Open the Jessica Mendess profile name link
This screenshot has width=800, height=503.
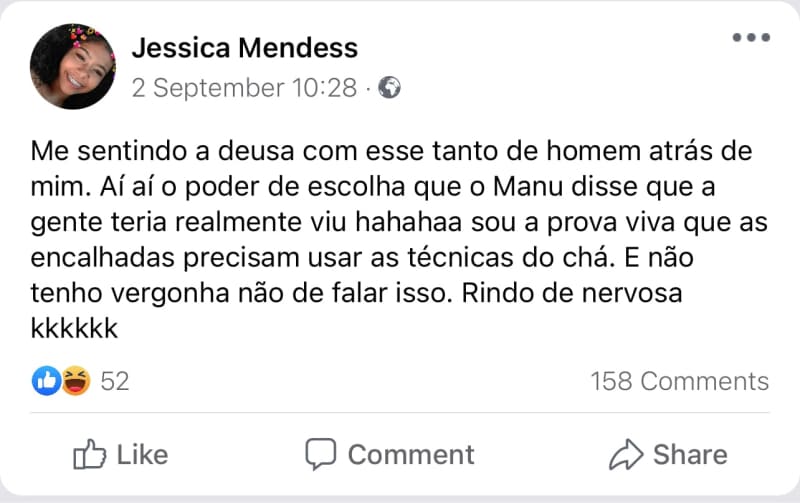click(x=245, y=47)
